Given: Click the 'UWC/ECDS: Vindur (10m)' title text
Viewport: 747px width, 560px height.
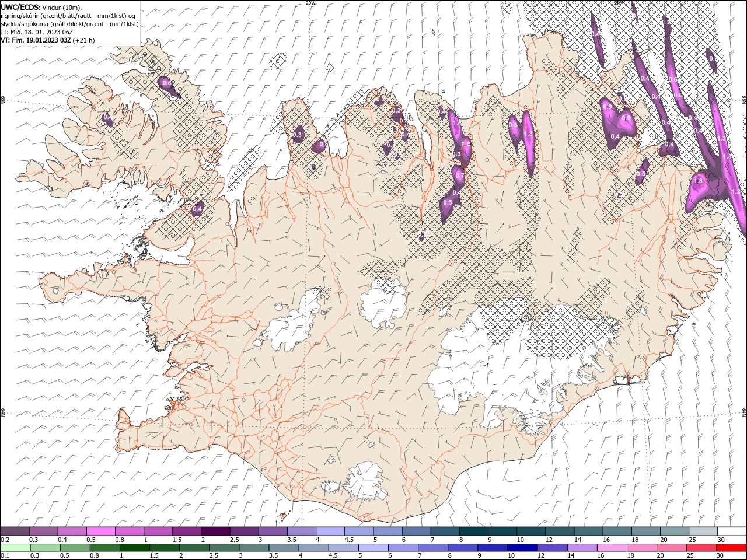Looking at the screenshot, I should point(42,7).
